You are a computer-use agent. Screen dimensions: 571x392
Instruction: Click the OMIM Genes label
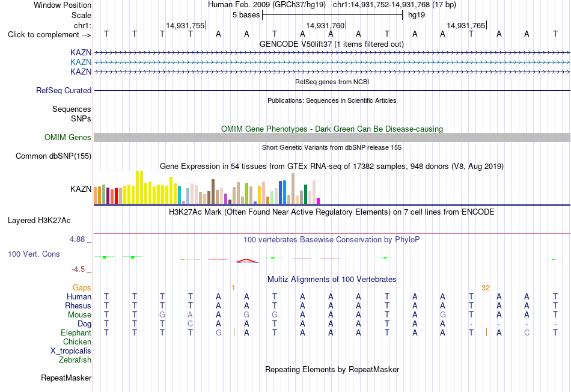coord(68,137)
